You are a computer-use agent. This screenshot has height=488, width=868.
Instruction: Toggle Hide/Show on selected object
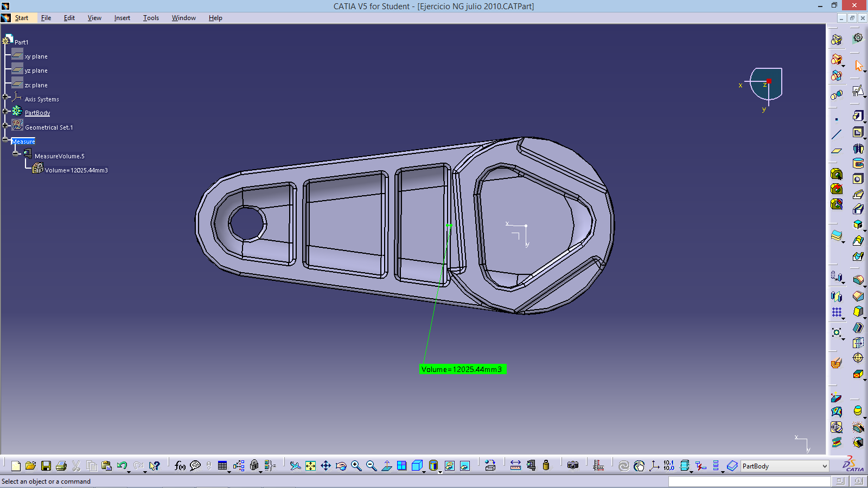click(450, 466)
